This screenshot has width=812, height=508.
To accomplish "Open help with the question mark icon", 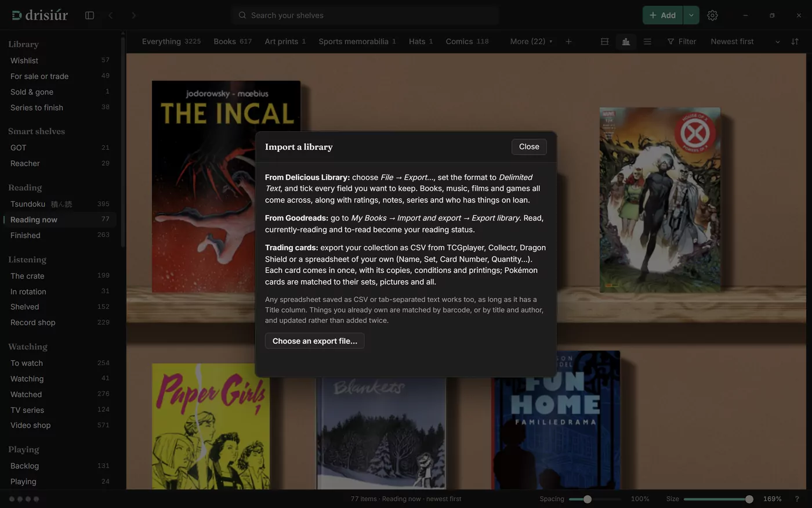I will (x=796, y=499).
